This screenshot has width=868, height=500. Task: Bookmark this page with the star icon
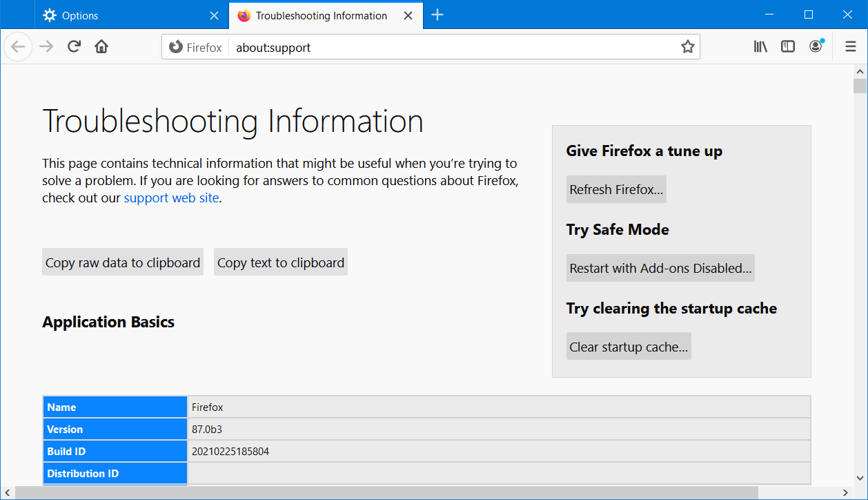[x=687, y=47]
